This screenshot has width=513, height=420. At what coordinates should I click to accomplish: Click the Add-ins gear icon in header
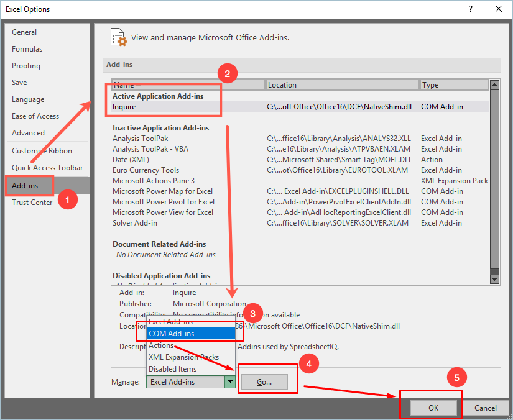click(118, 37)
